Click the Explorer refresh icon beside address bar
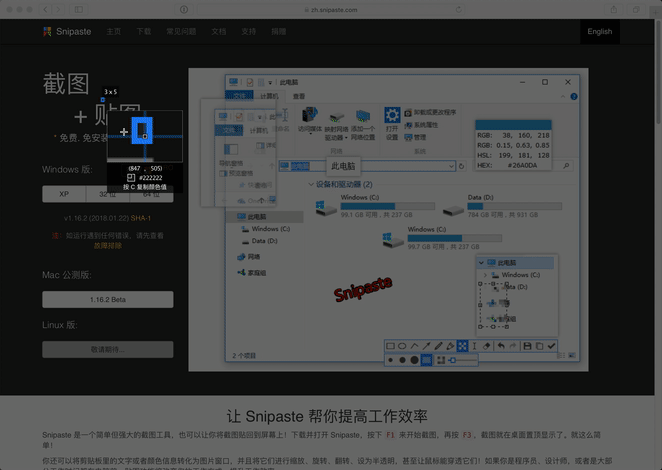662x470 pixels. [x=461, y=166]
